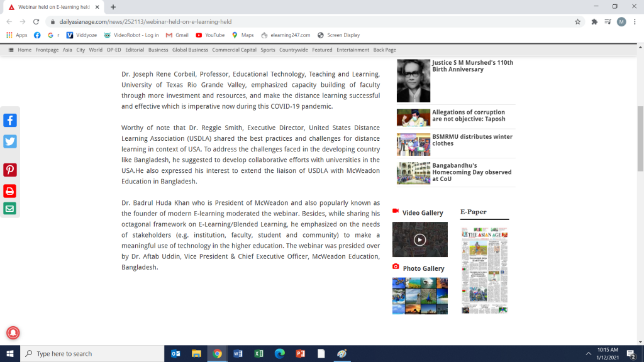Read Justice S M Murshed's Birth Anniversary story

(473, 66)
